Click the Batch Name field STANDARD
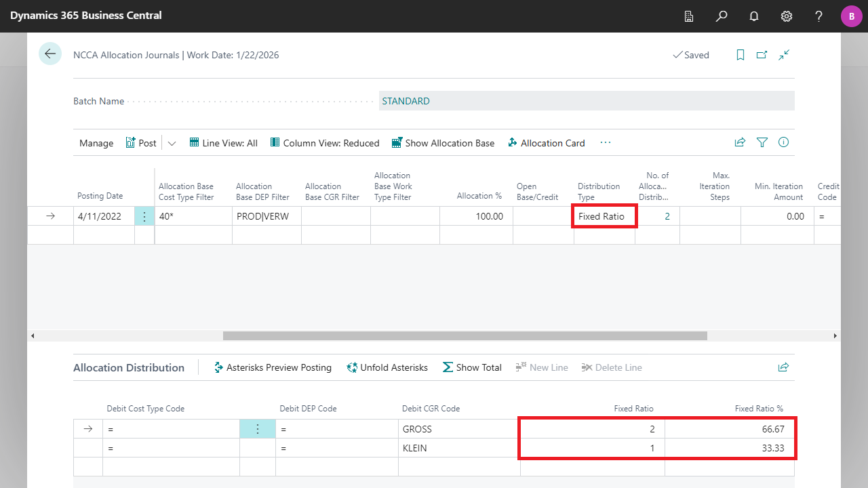The image size is (868, 488). [587, 101]
